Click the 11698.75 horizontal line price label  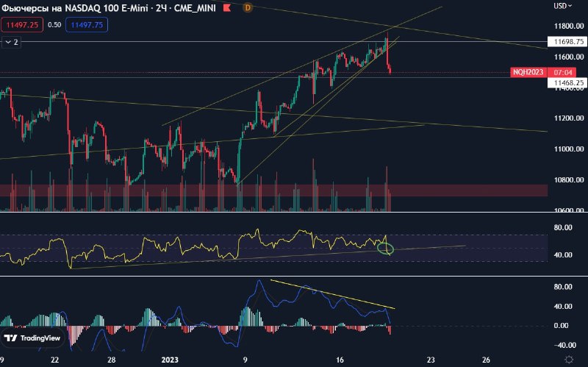coord(567,42)
